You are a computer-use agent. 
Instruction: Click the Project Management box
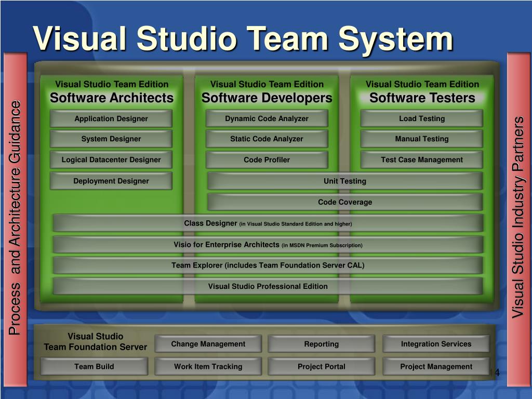(436, 366)
